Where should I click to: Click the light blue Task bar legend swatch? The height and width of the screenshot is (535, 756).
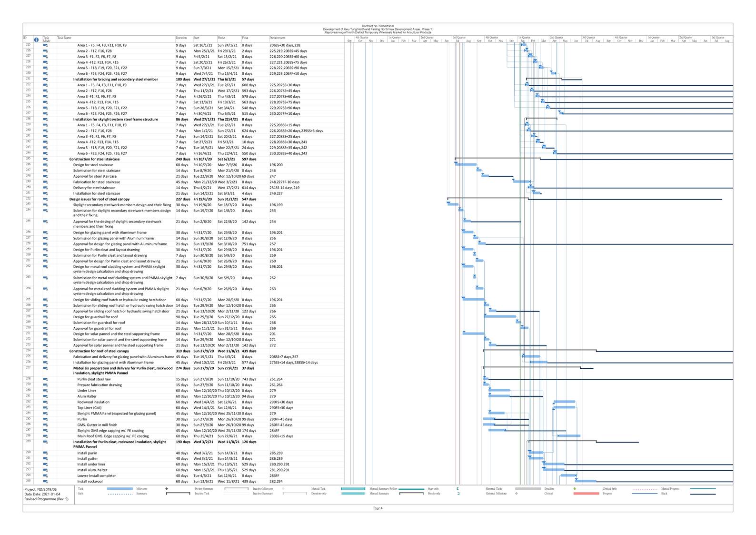119,489
